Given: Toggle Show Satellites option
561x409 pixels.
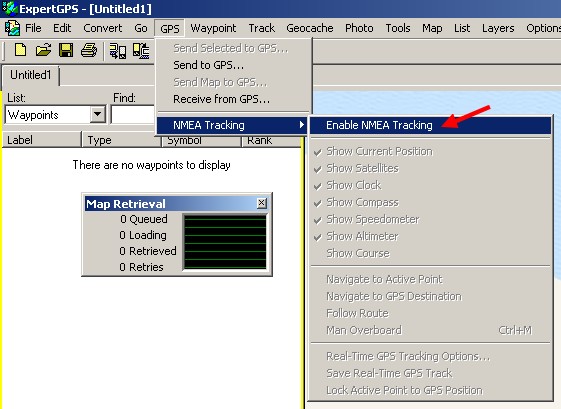Looking at the screenshot, I should [x=430, y=168].
